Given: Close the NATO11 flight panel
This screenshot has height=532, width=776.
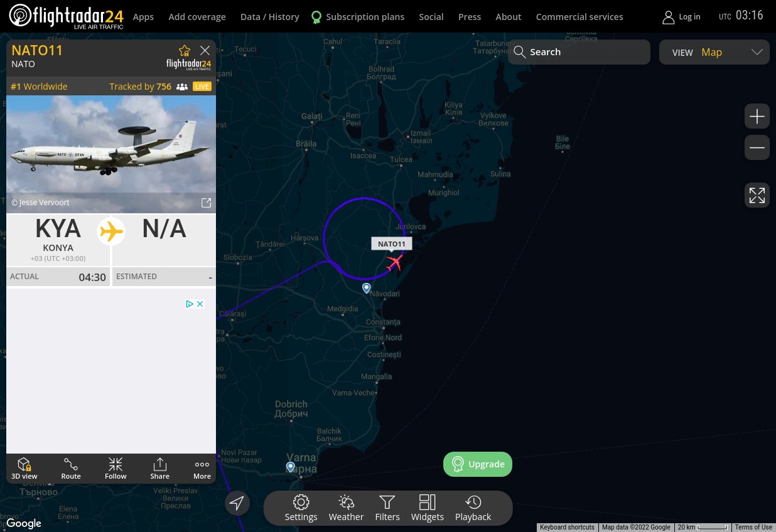Looking at the screenshot, I should pos(205,51).
